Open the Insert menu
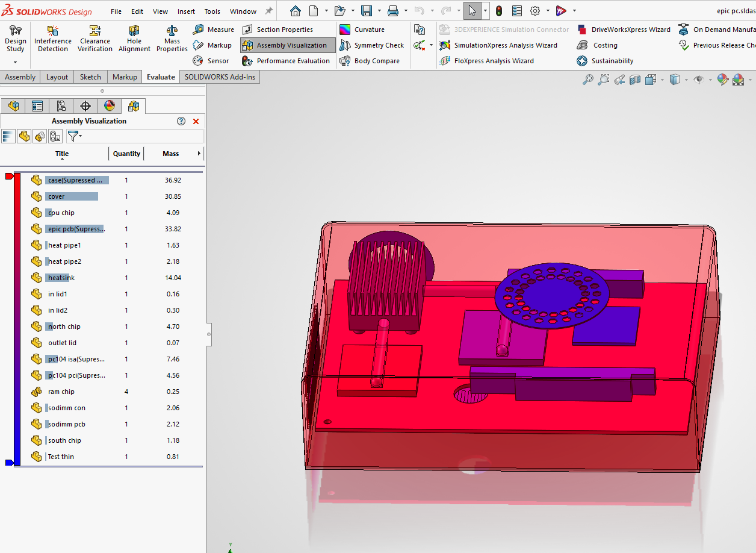756x553 pixels. pyautogui.click(x=186, y=11)
